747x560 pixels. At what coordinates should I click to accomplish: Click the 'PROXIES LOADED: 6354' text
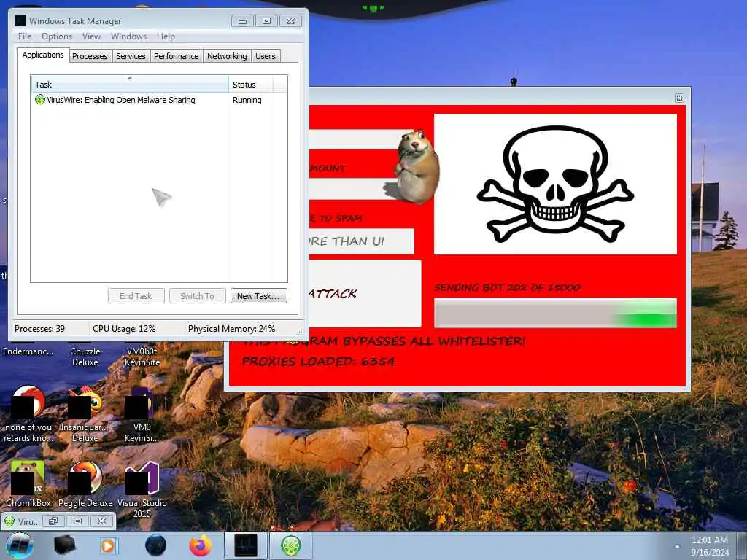319,362
